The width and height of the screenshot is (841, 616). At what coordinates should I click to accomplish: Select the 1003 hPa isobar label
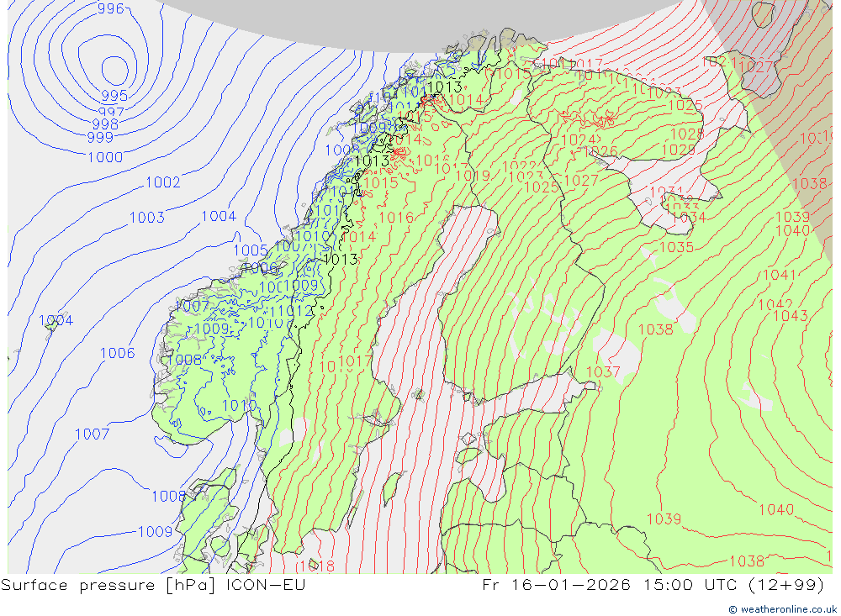(147, 217)
